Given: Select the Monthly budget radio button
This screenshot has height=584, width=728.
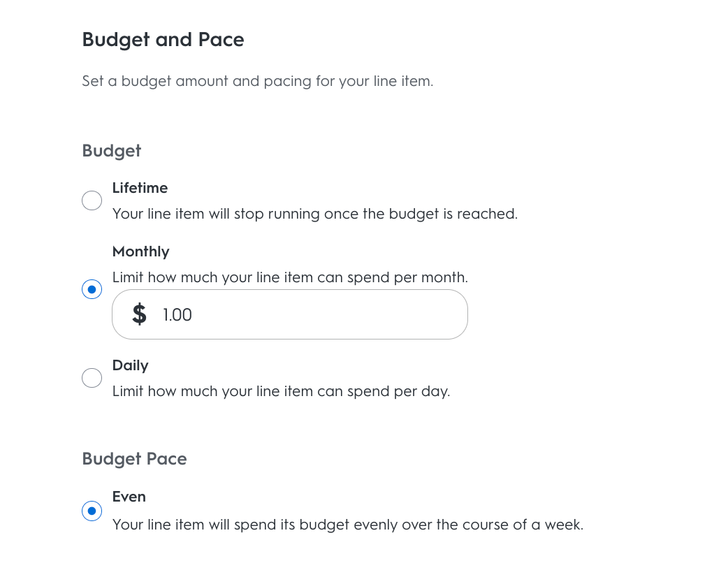Looking at the screenshot, I should (92, 289).
